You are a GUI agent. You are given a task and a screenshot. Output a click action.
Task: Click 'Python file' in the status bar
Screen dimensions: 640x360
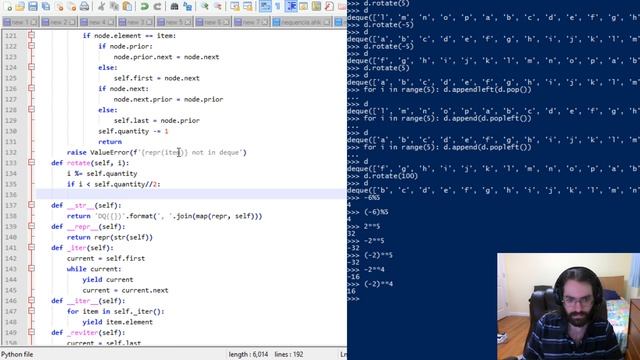click(17, 354)
